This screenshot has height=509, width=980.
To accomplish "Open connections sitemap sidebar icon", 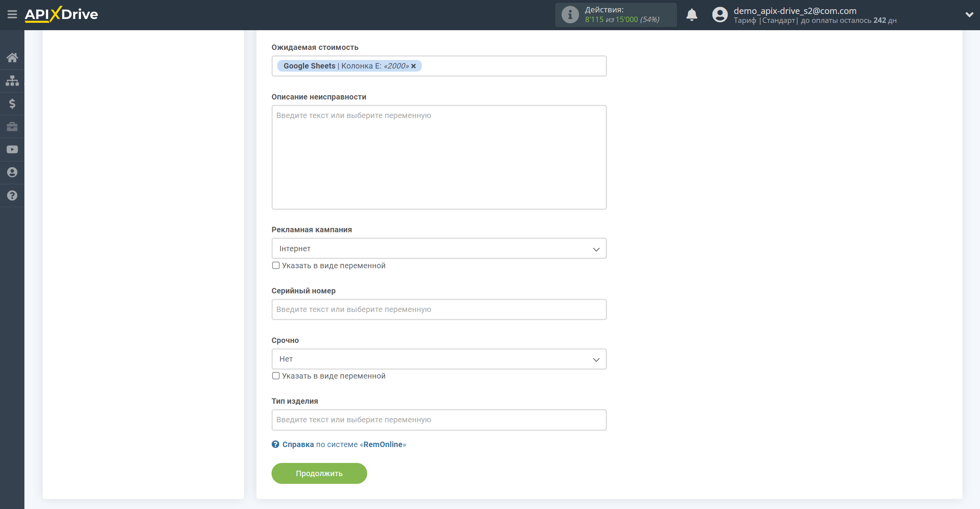I will pos(12,81).
